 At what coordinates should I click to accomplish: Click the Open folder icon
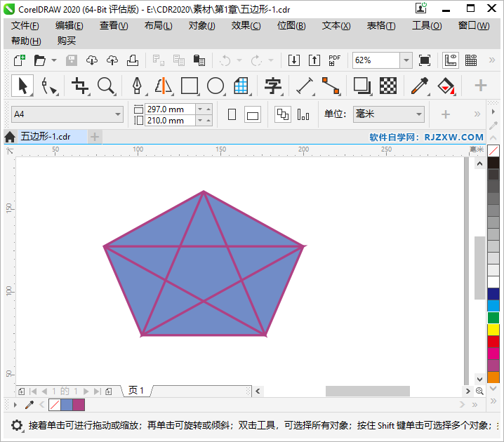click(40, 60)
